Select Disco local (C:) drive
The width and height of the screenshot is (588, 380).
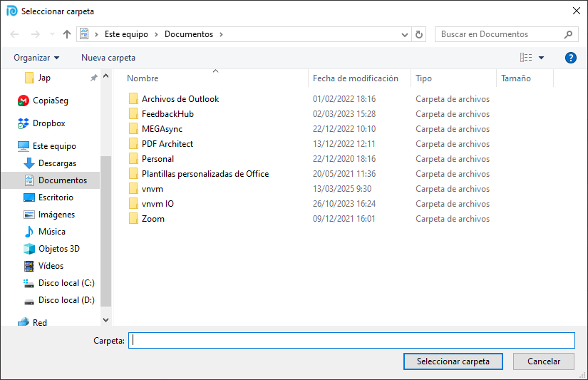tap(66, 283)
